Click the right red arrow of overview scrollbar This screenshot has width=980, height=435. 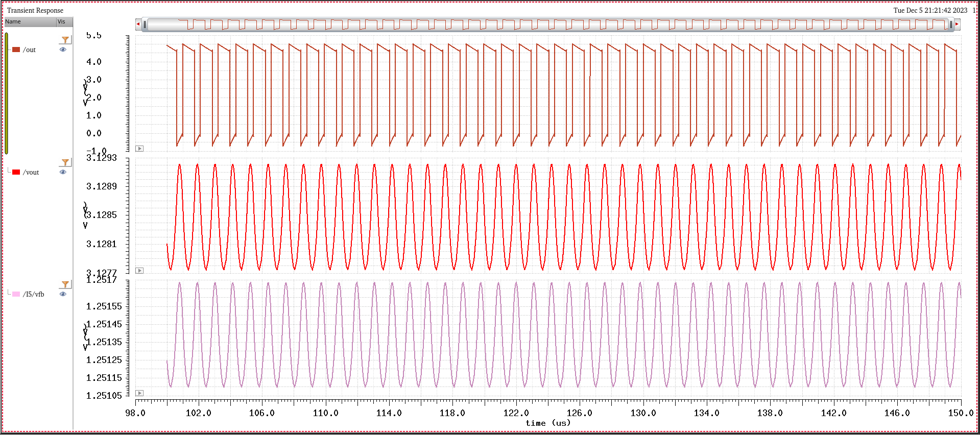click(957, 24)
